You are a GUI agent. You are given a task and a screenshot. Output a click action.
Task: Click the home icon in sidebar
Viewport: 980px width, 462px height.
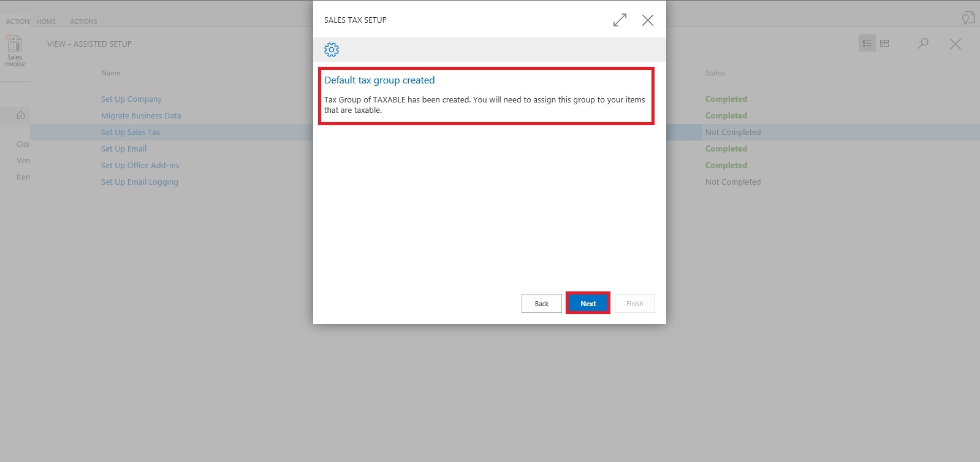(x=21, y=115)
